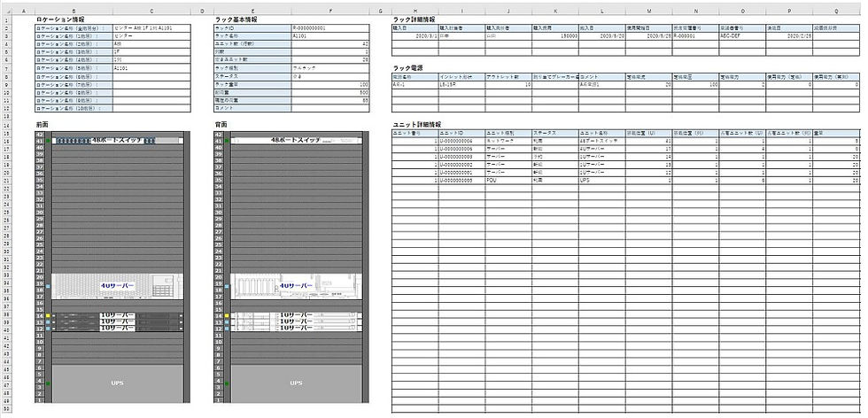Screen dimensions: 868x418
Task: Select the UPS block in the front rack
Action: pos(117,383)
